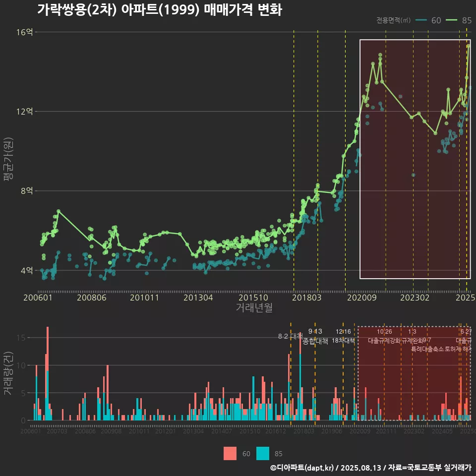Click the 전용면적(㎡) legend title

[x=393, y=20]
